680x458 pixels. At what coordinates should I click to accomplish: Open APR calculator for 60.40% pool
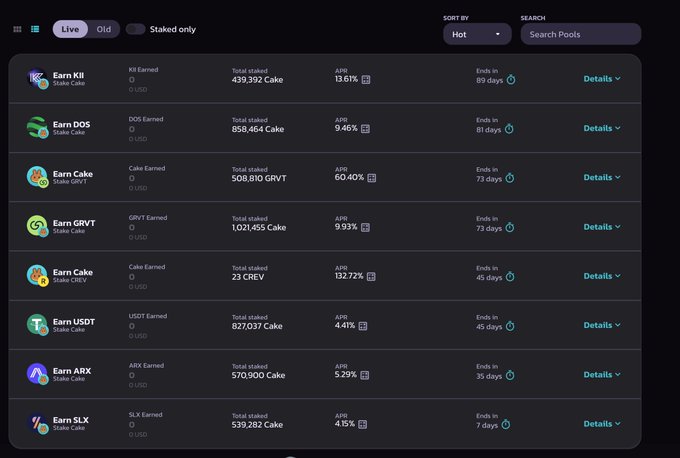coord(372,178)
